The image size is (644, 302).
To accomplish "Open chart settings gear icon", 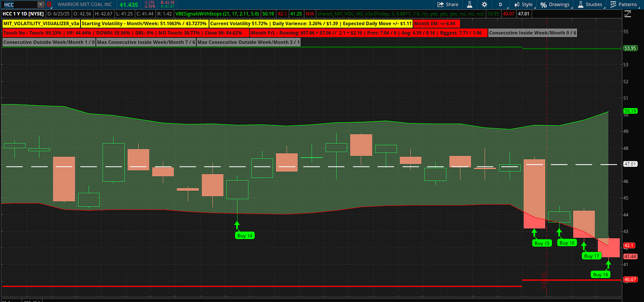I will pos(485,4).
